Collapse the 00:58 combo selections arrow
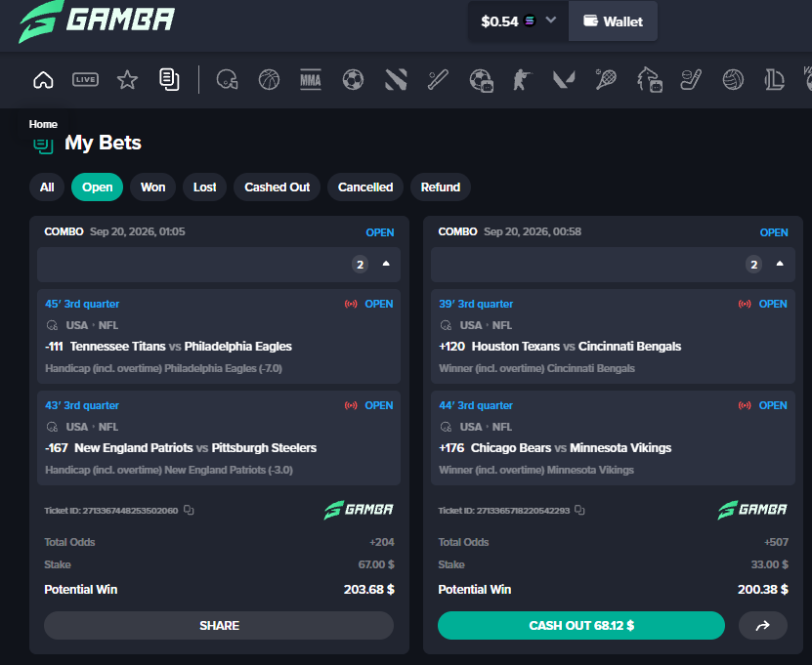 [780, 264]
